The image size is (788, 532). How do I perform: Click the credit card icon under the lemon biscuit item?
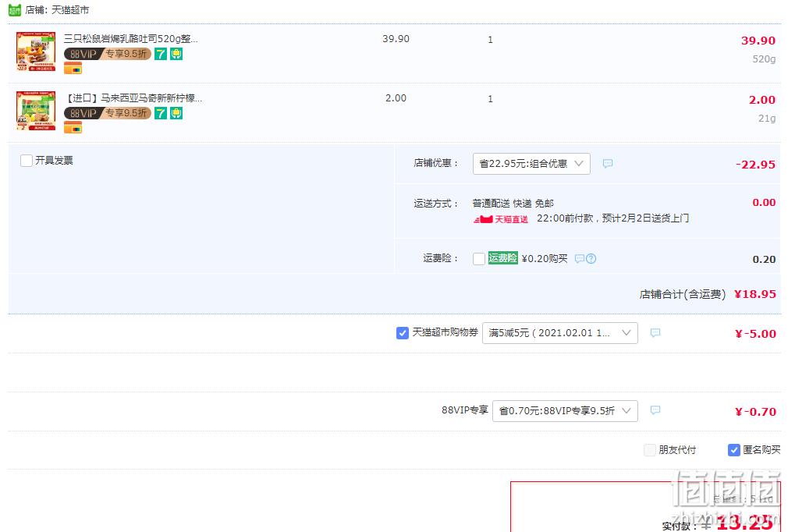73,128
